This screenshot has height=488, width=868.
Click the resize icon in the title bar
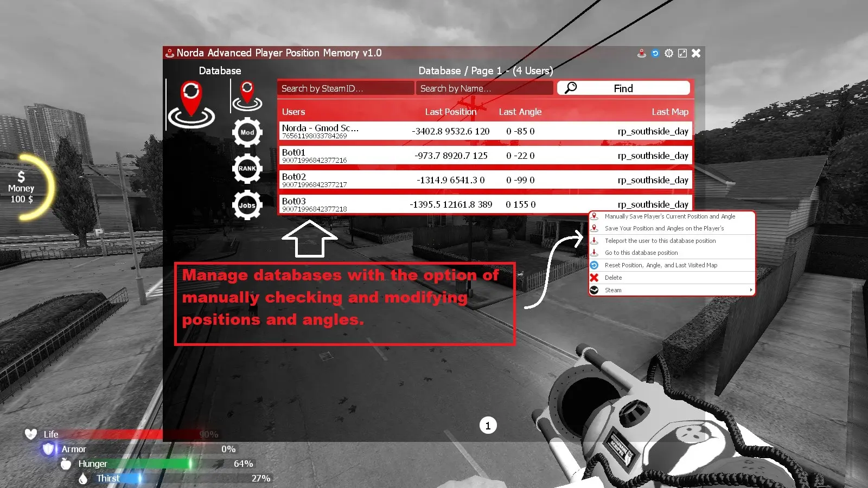pos(682,53)
